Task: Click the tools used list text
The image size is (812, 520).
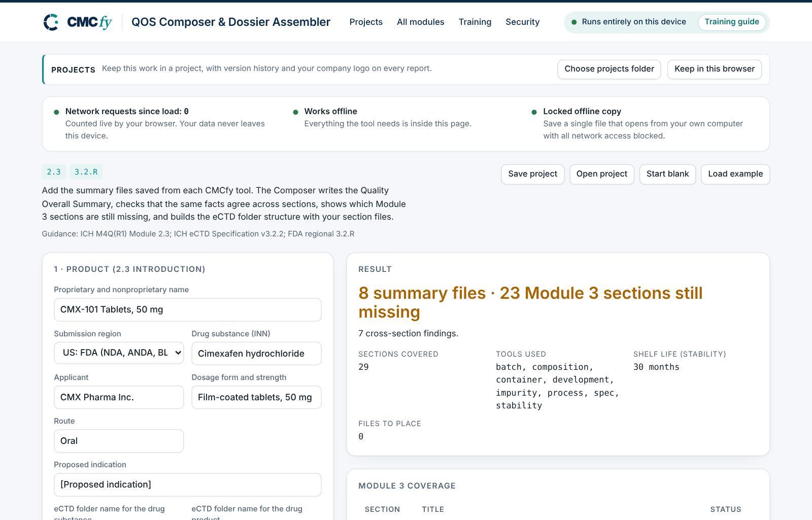Action: [x=557, y=386]
